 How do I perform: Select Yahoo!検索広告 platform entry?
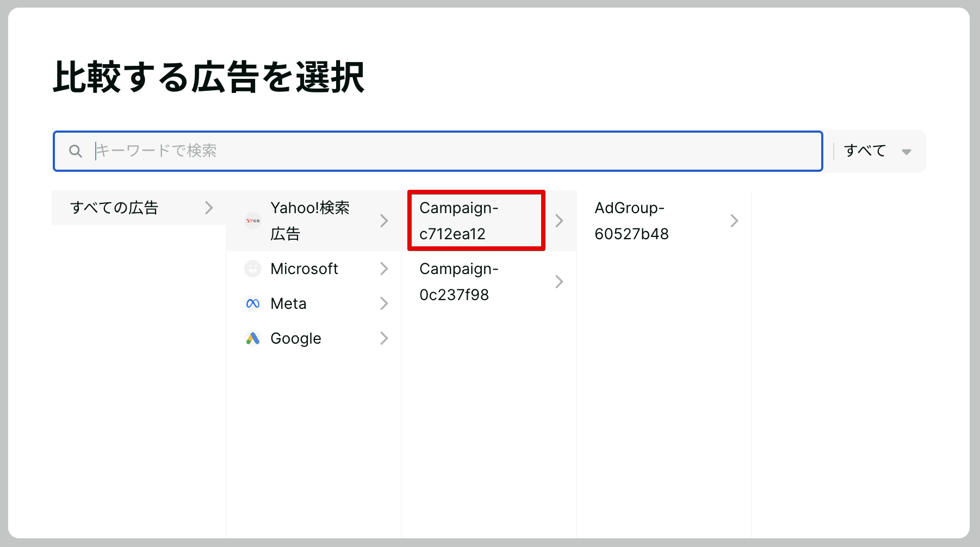(314, 221)
